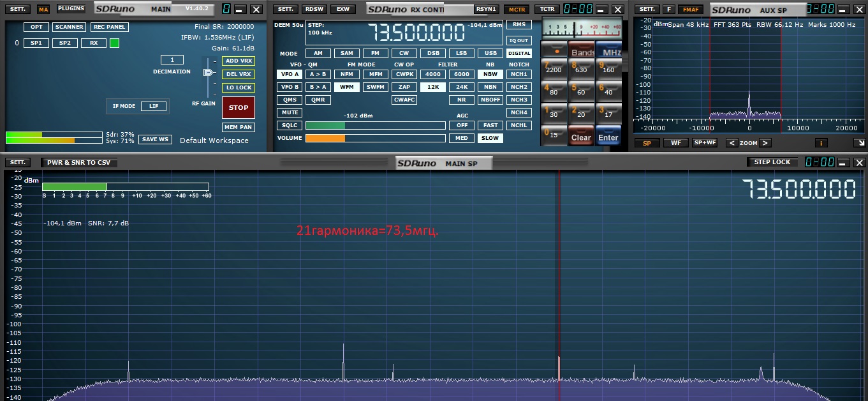
Task: Set filter width to 24K
Action: tap(461, 87)
